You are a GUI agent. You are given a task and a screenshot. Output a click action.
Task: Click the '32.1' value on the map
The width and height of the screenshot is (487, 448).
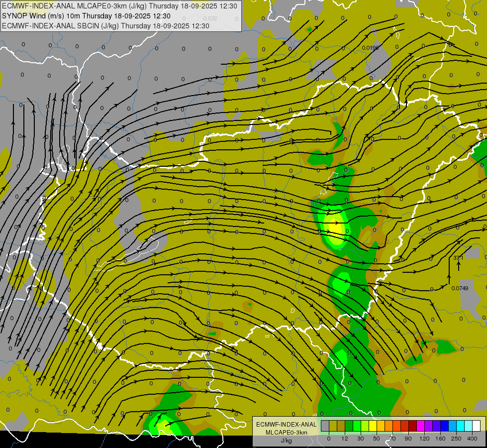point(458,258)
